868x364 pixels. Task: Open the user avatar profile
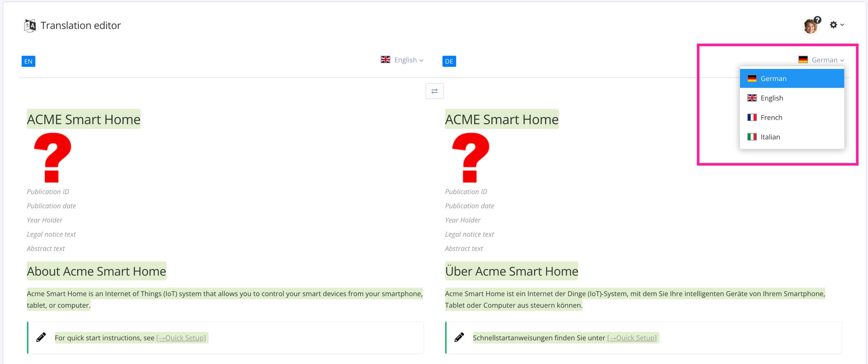[x=809, y=27]
